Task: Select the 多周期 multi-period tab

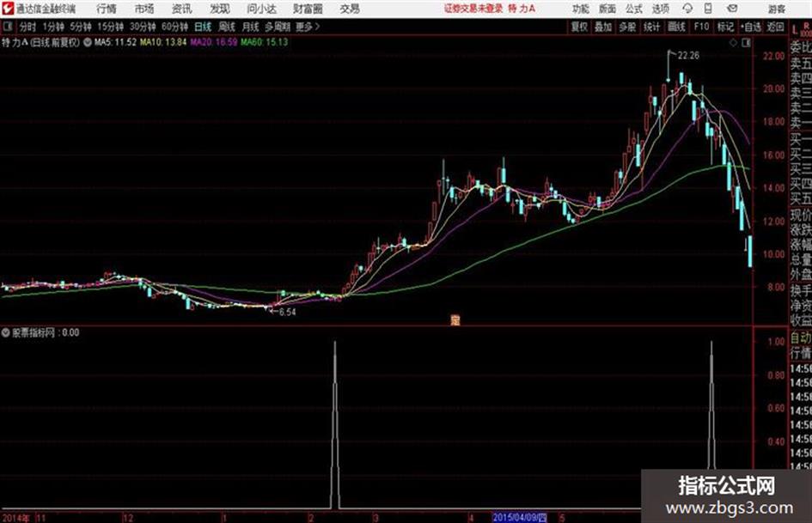Action: coord(278,27)
